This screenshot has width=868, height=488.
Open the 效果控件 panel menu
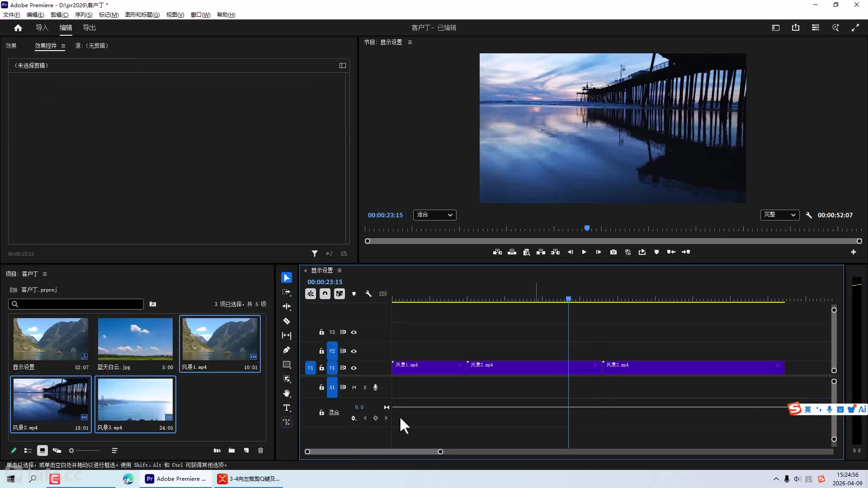[63, 46]
